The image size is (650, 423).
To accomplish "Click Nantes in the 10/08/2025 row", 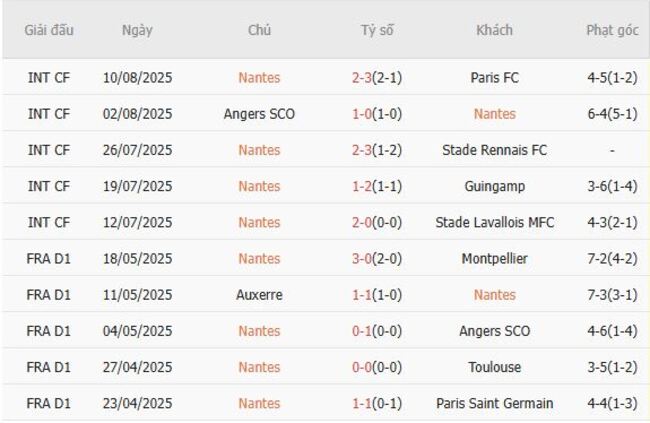I will tap(259, 78).
